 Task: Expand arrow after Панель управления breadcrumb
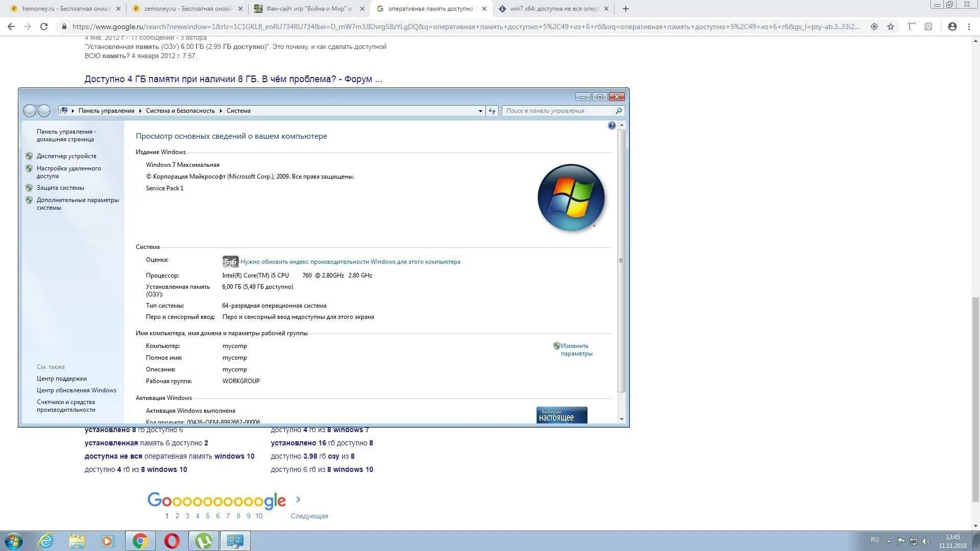click(x=140, y=111)
